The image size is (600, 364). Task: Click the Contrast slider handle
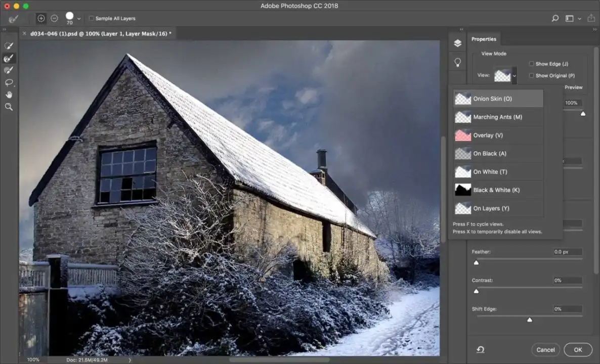[x=477, y=291]
